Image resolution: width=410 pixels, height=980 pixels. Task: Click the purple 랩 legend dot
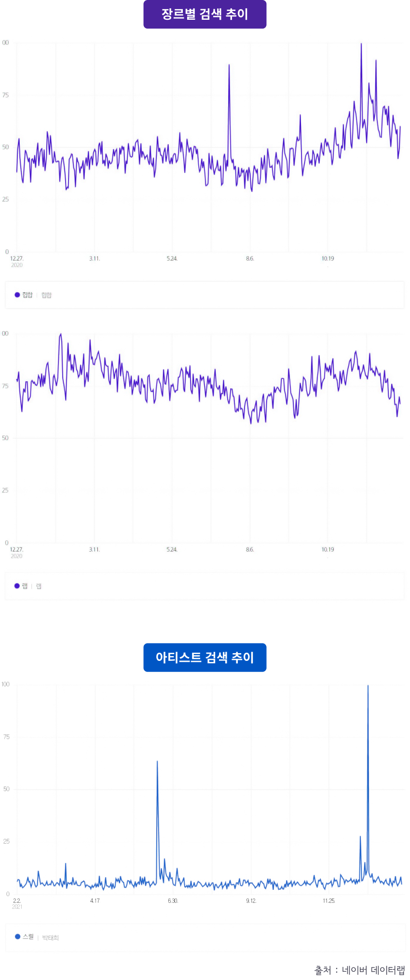17,586
